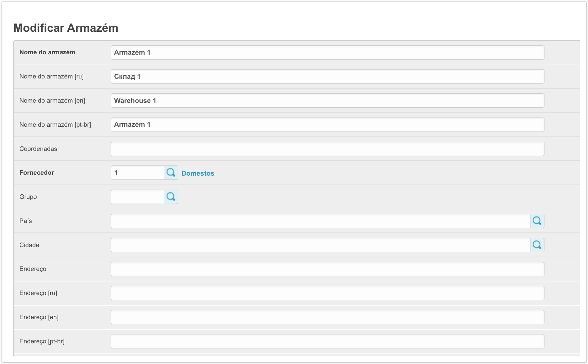The height and width of the screenshot is (364, 588).
Task: Open the Domestos supplier link
Action: tap(198, 173)
